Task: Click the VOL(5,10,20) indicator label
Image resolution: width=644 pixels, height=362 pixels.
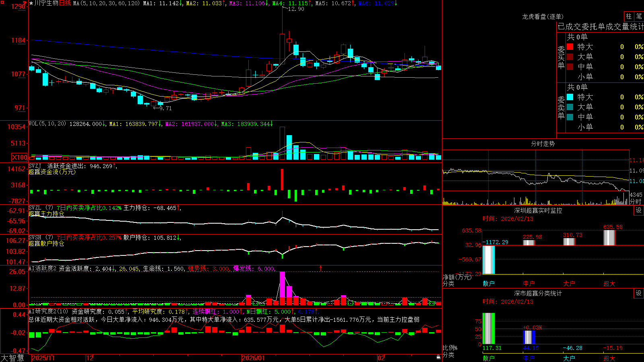Action: point(47,124)
